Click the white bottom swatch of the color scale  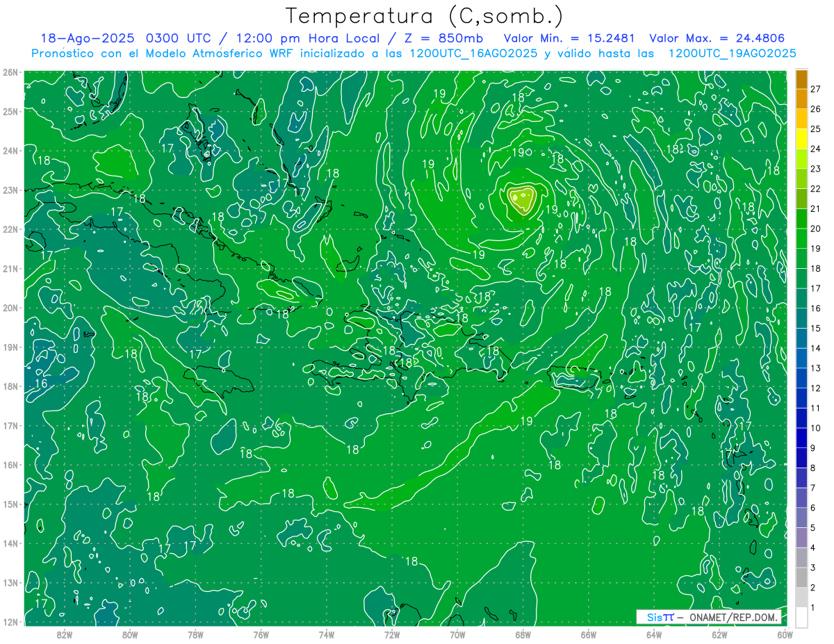click(801, 617)
